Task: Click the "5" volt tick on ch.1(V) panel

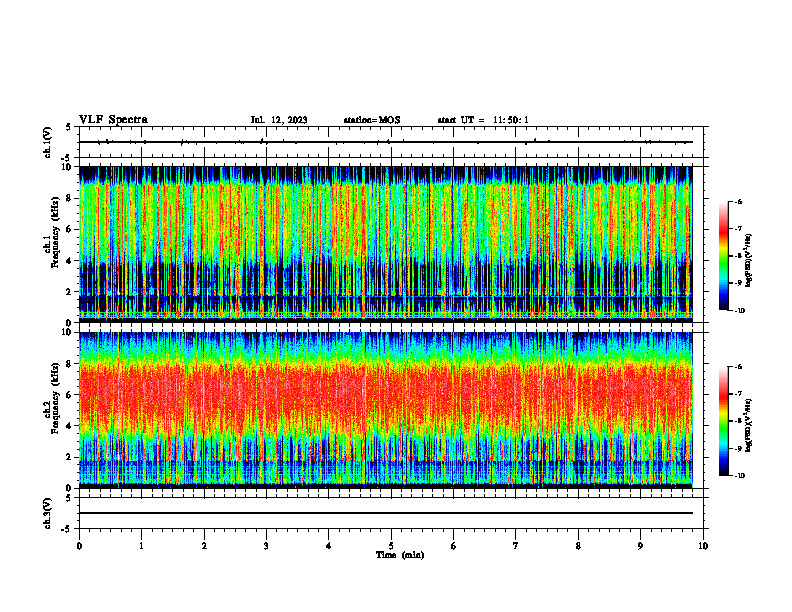Action: 68,127
